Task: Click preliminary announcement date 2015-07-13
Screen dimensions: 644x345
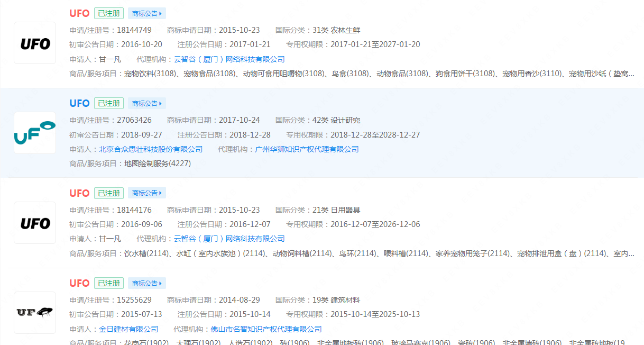Action: coord(142,314)
